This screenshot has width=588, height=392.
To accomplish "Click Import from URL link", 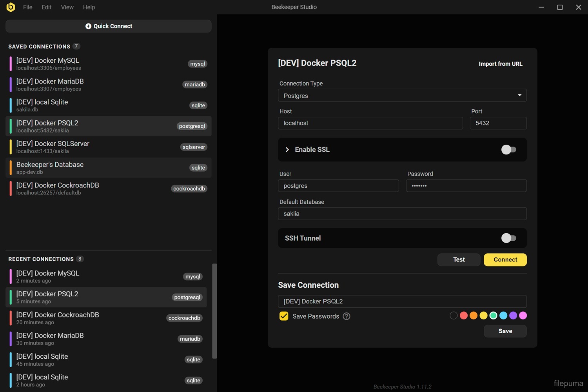I will tap(500, 64).
